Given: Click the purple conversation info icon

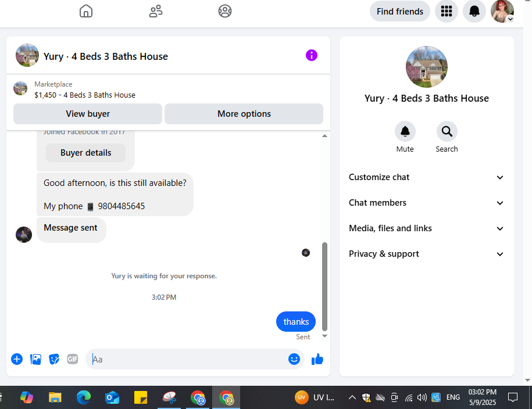Looking at the screenshot, I should tap(312, 55).
